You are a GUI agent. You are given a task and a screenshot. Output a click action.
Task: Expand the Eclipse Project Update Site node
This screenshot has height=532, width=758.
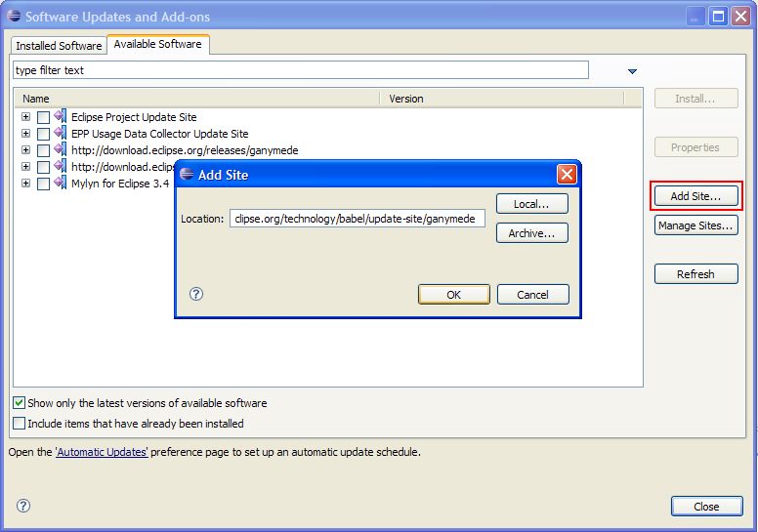(x=25, y=117)
